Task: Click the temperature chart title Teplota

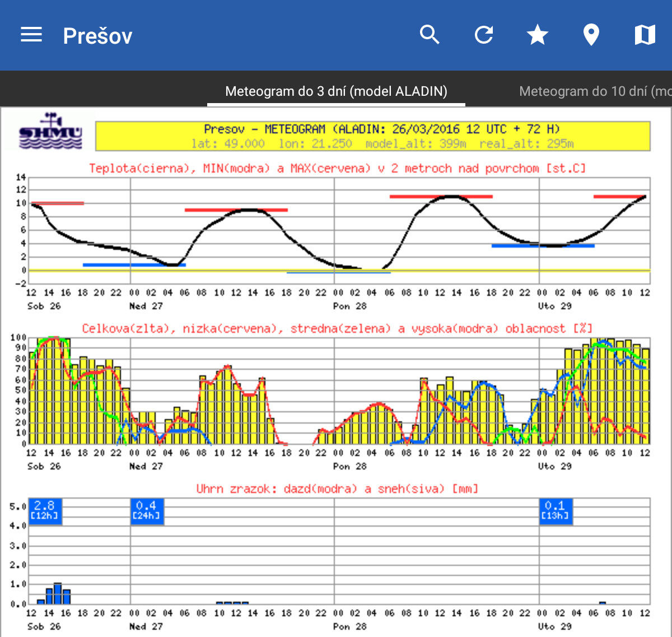Action: click(337, 168)
